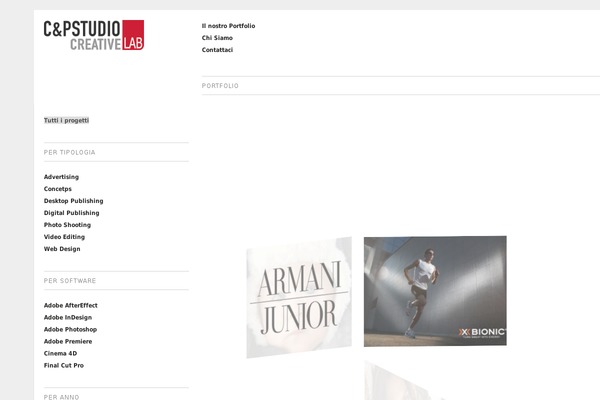
Task: Click the PORTFOLIO section heading
Action: click(x=220, y=86)
